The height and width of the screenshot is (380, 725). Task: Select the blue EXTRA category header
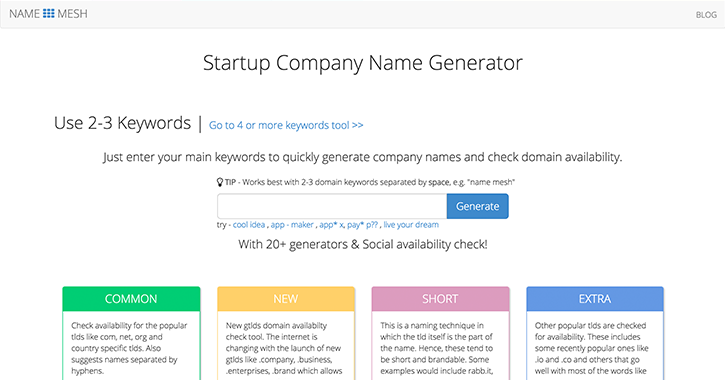595,299
